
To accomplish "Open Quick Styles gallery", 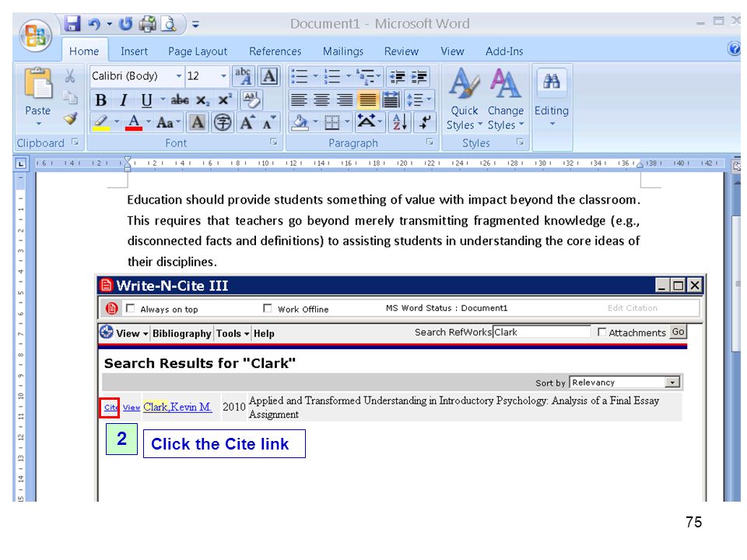I will point(464,99).
